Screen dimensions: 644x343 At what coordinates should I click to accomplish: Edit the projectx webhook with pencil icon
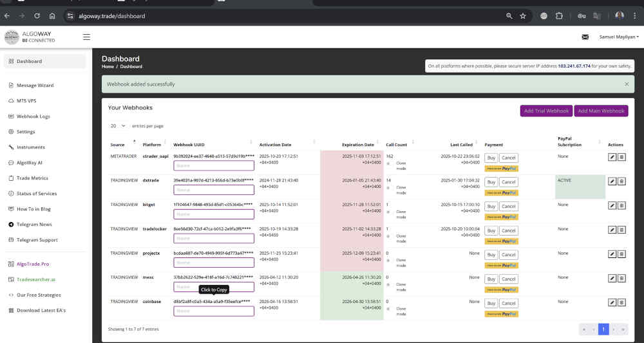(612, 254)
